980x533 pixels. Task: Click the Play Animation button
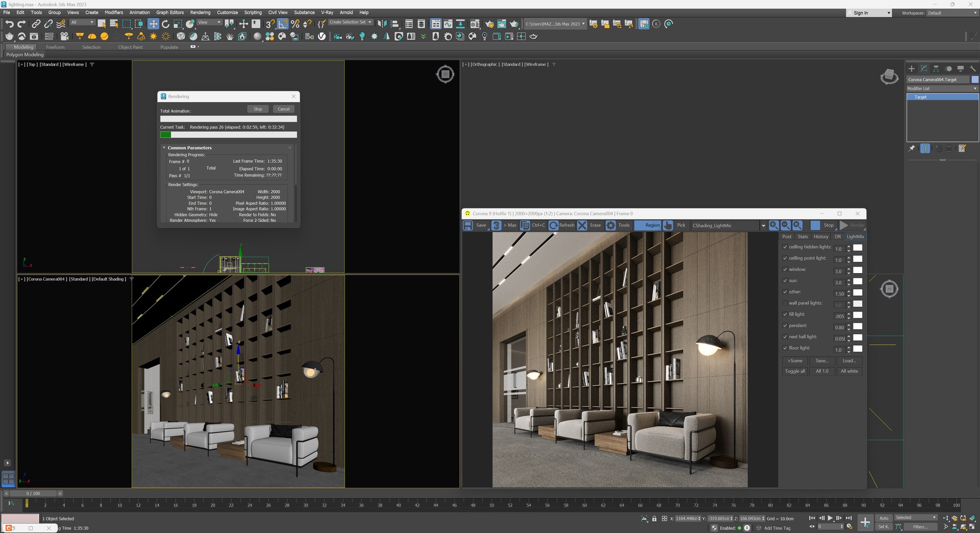tap(830, 518)
